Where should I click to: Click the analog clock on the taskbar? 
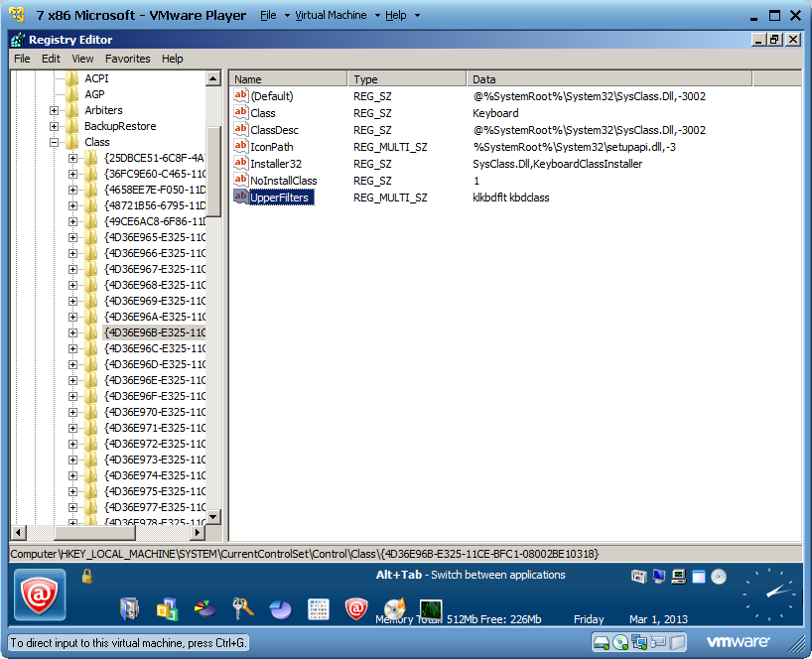click(x=769, y=594)
